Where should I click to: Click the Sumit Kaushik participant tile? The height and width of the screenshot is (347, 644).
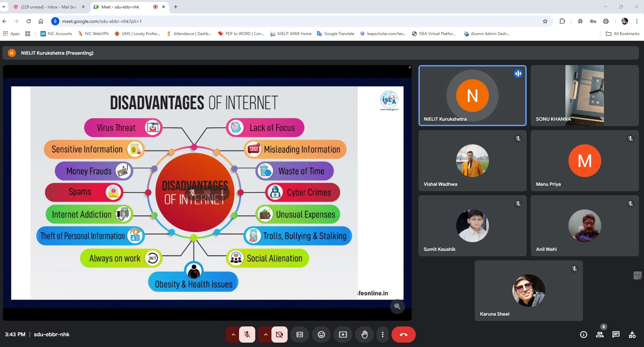(x=472, y=226)
